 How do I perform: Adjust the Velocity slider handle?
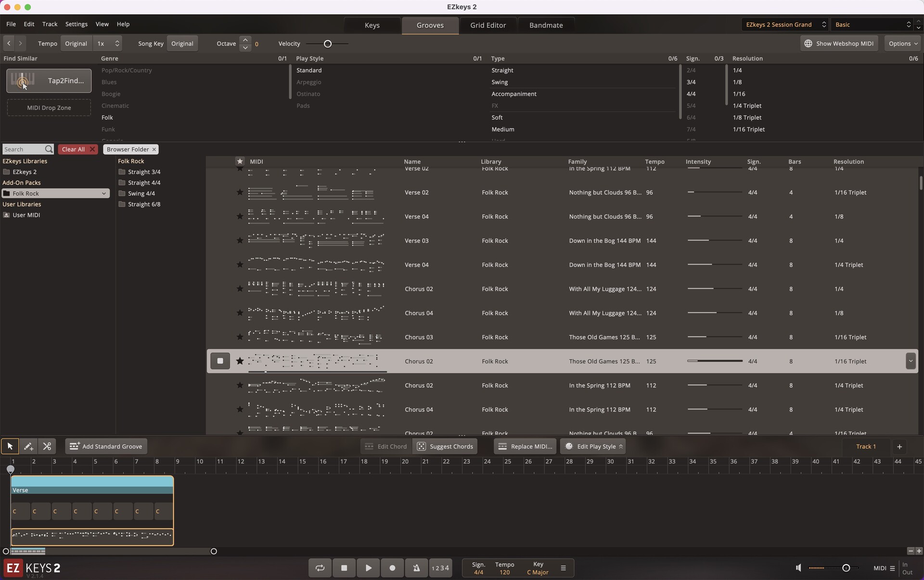click(x=328, y=44)
